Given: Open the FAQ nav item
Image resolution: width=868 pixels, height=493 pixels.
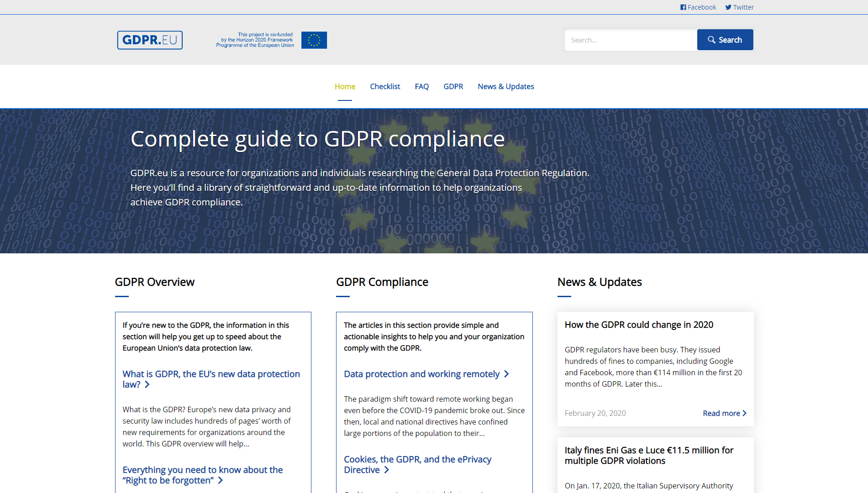Looking at the screenshot, I should 422,86.
